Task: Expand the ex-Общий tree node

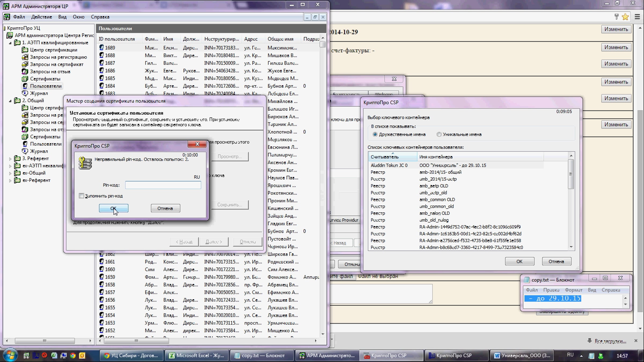Action: [10, 173]
